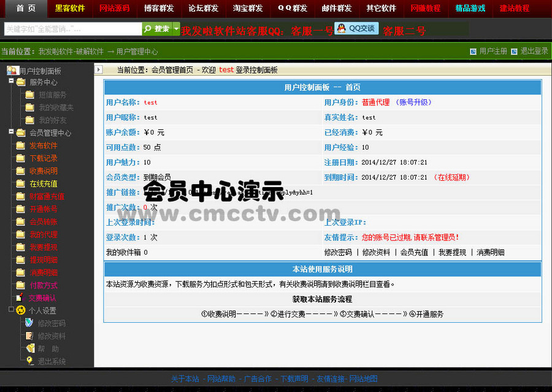Image resolution: width=552 pixels, height=392 pixels.
Task: Click the 服务中心 folder icon
Action: pos(21,82)
